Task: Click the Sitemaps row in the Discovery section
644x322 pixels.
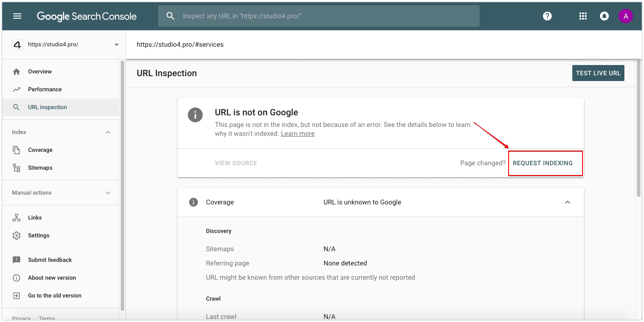Action: (380, 249)
